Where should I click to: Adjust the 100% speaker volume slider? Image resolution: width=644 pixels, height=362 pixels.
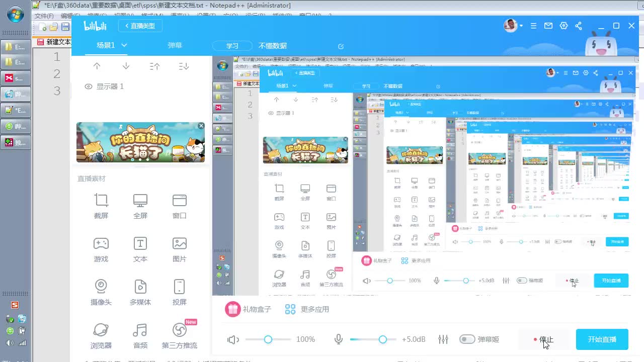point(268,339)
